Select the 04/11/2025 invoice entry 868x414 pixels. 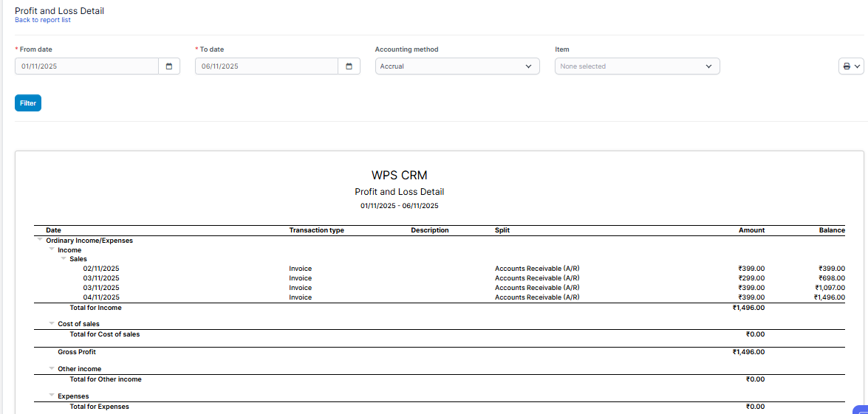tap(101, 297)
